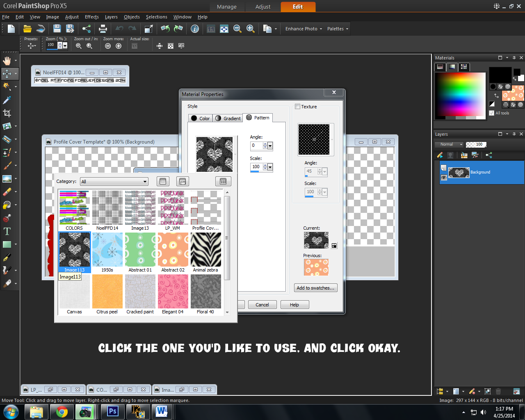
Task: Toggle the All tools checkbox in Materials palette
Action: (491, 113)
